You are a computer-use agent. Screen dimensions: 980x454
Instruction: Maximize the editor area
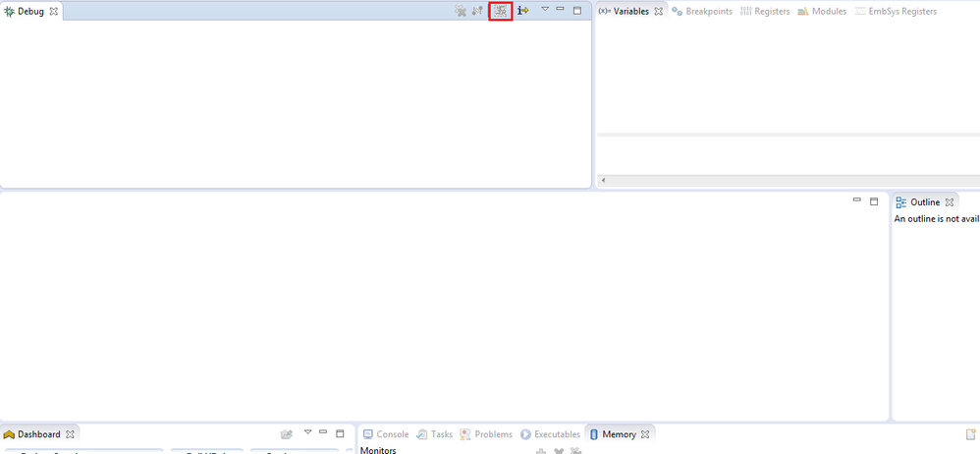[874, 201]
